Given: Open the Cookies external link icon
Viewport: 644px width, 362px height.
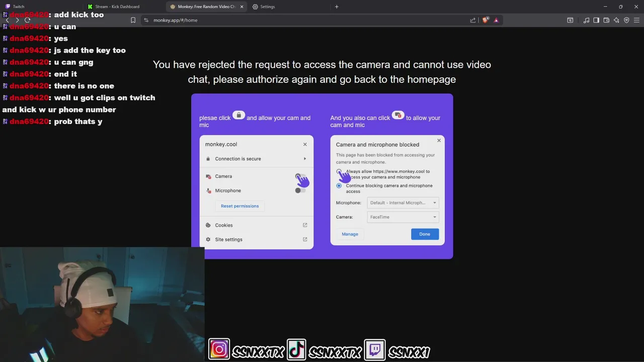Looking at the screenshot, I should (x=305, y=225).
